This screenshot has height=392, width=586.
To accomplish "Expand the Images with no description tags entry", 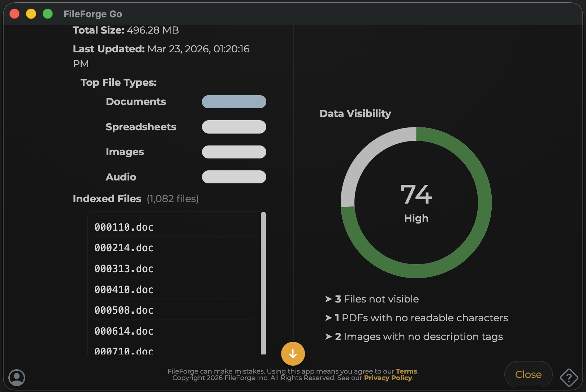I will [413, 336].
